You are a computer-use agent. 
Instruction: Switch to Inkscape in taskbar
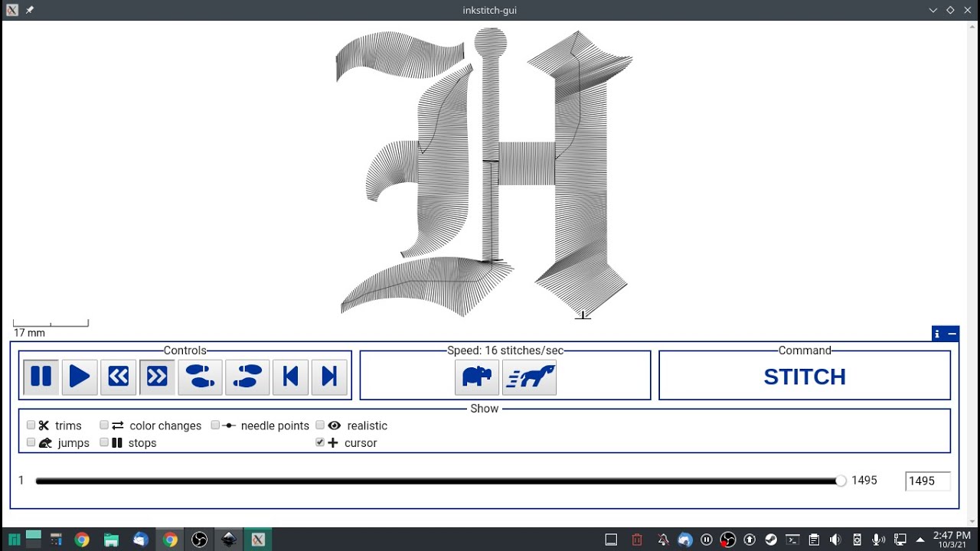(x=229, y=540)
